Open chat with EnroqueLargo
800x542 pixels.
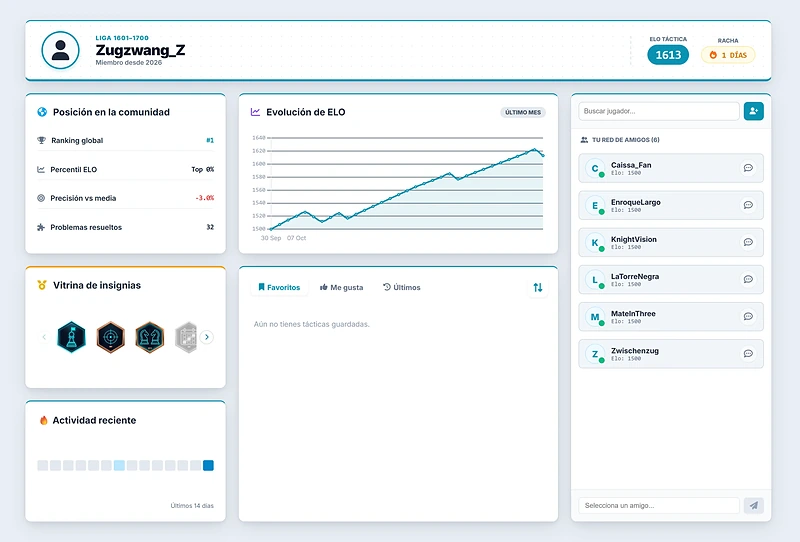click(748, 205)
